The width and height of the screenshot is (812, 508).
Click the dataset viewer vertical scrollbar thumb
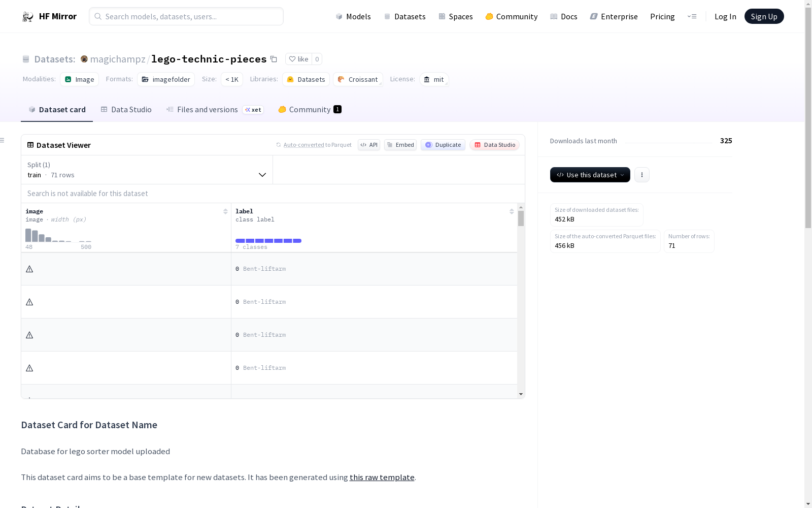tap(521, 218)
